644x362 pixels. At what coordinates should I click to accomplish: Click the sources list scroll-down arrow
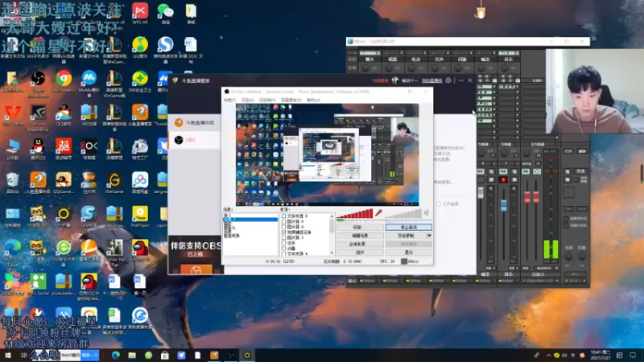click(332, 253)
